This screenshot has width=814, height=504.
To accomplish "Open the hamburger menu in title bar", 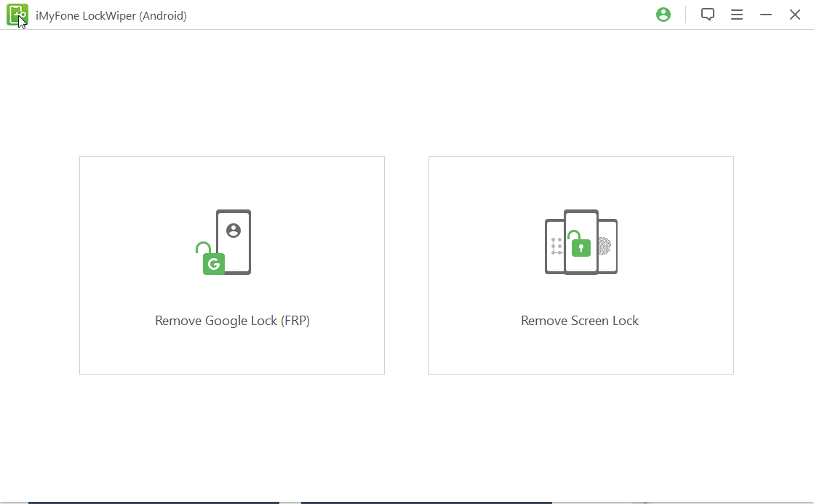I will tap(737, 15).
